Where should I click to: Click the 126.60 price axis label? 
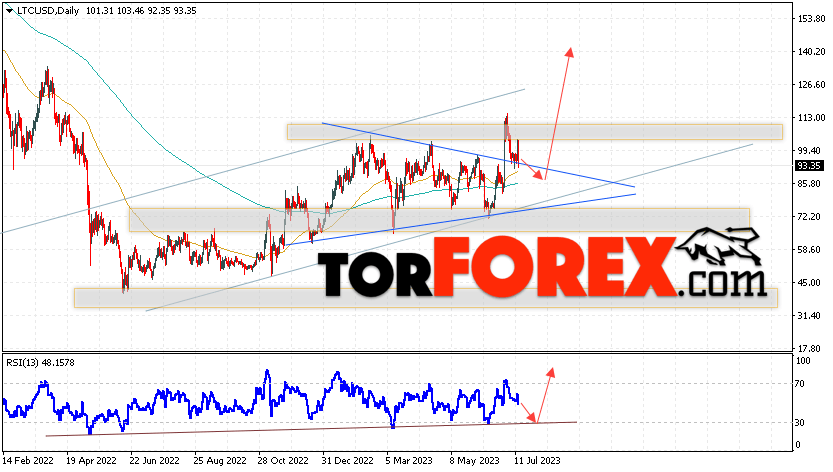812,85
